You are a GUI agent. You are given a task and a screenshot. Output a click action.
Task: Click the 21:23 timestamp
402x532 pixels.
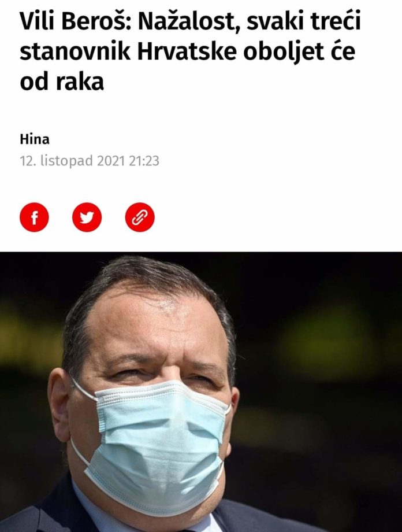(x=144, y=161)
